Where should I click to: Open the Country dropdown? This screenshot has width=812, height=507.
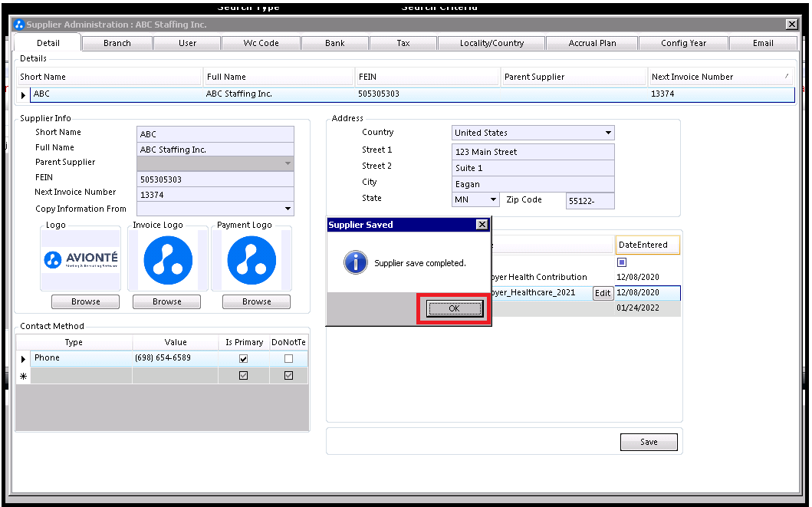click(x=608, y=133)
